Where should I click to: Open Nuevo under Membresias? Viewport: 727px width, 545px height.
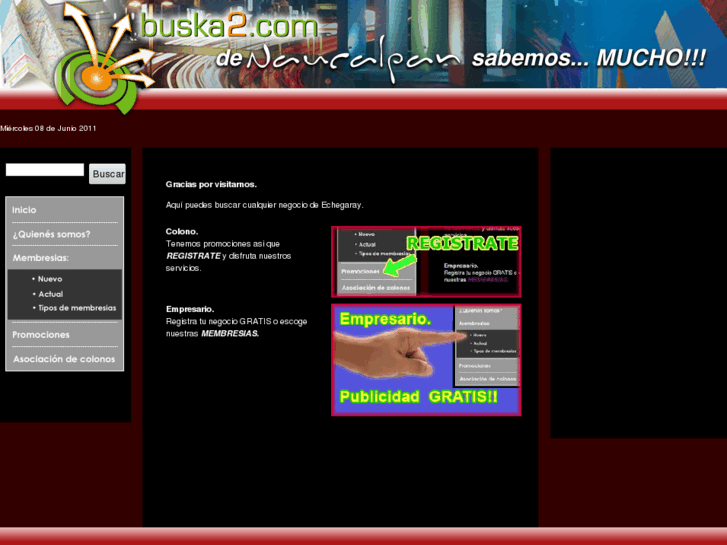pyautogui.click(x=50, y=279)
